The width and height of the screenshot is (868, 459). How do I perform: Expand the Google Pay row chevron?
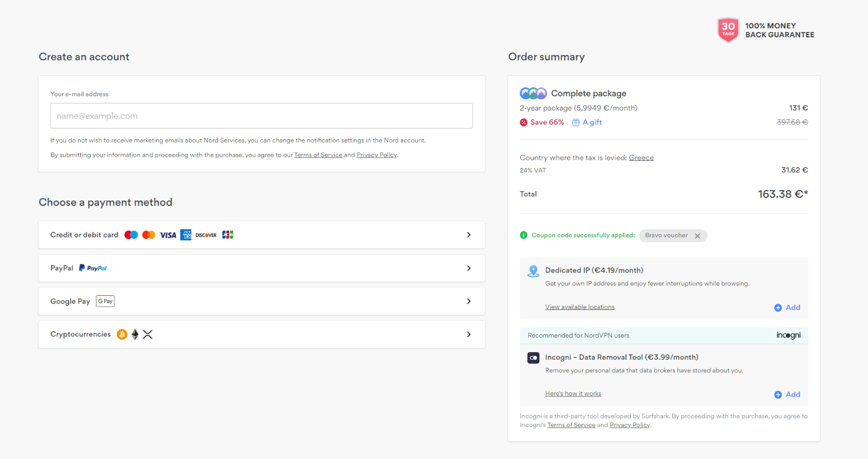(x=469, y=301)
